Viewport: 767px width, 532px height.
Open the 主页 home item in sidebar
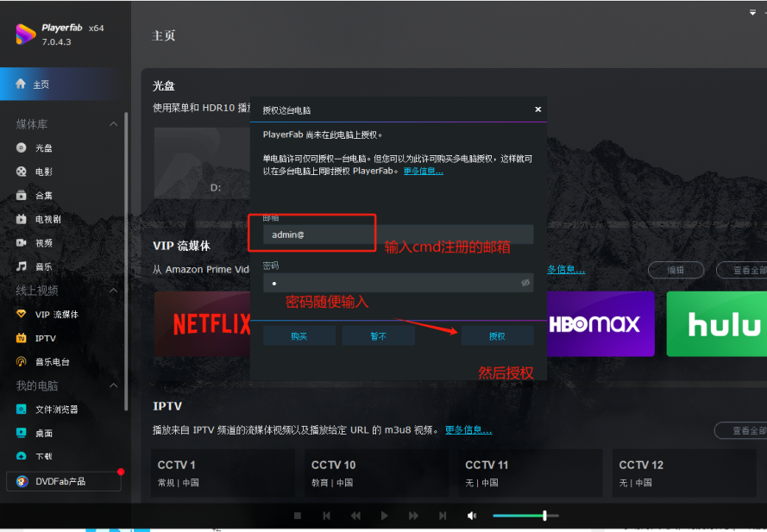pos(61,84)
